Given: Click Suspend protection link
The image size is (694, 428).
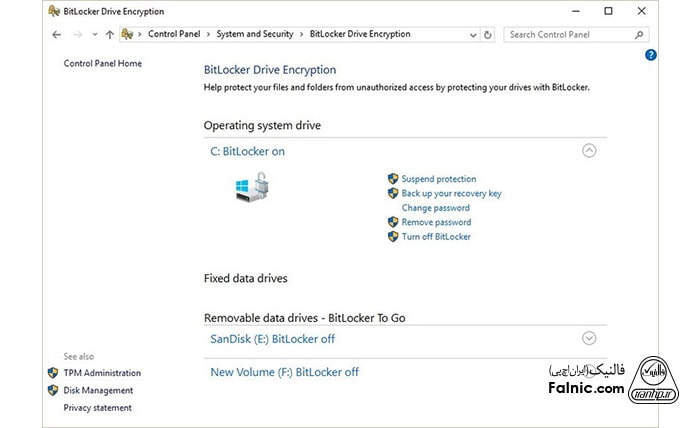Looking at the screenshot, I should (x=438, y=179).
